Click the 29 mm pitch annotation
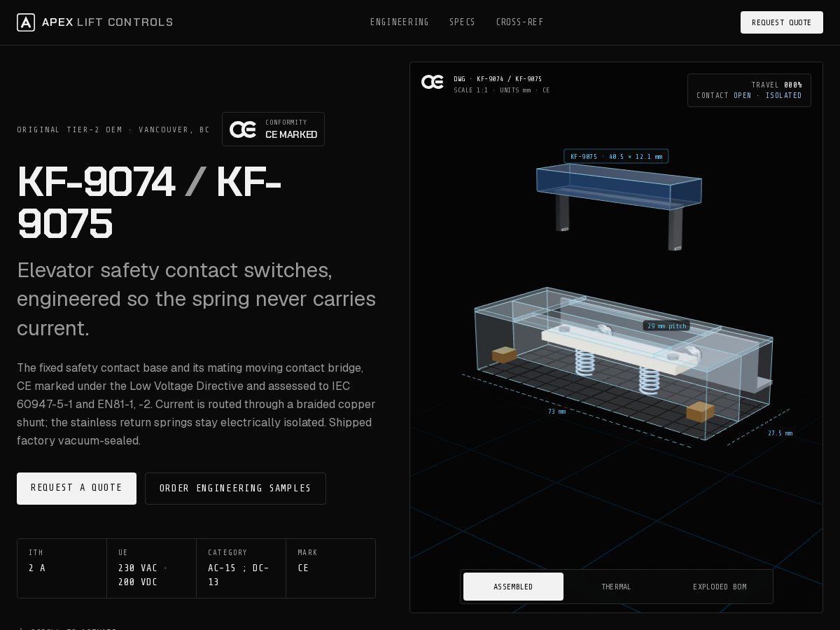840x630 pixels. 666,326
